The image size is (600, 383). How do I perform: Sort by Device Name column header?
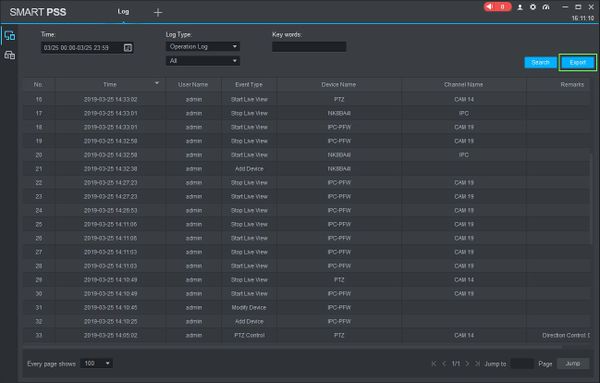[339, 85]
